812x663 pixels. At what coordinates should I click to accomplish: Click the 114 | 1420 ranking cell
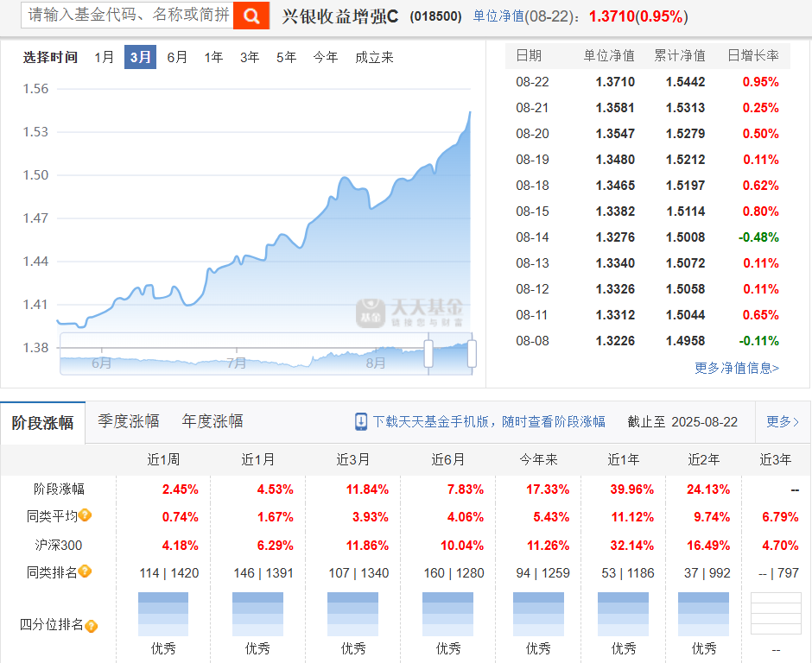tap(169, 573)
